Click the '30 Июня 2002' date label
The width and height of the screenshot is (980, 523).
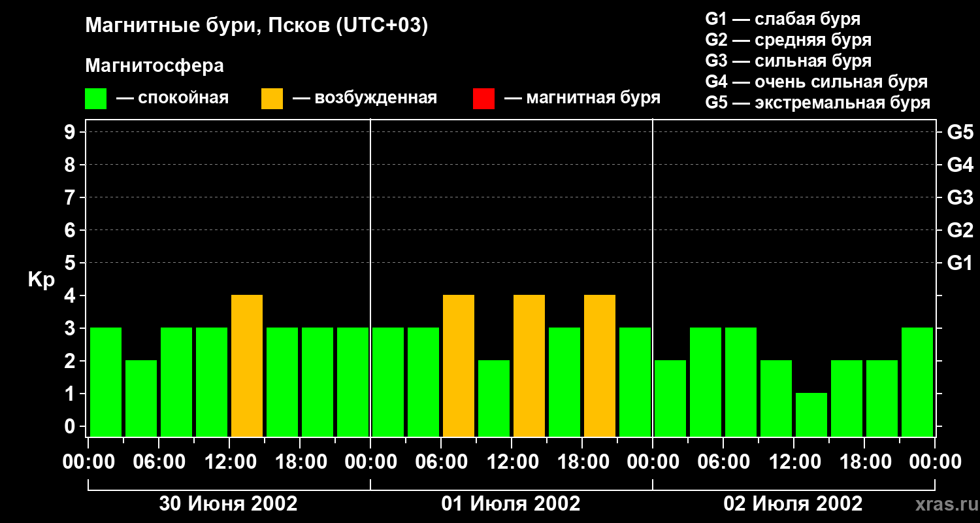[x=229, y=504]
